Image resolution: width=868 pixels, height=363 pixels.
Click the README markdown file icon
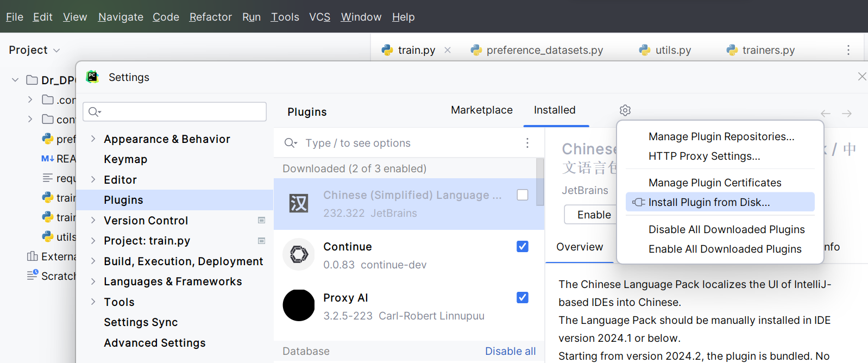click(48, 159)
